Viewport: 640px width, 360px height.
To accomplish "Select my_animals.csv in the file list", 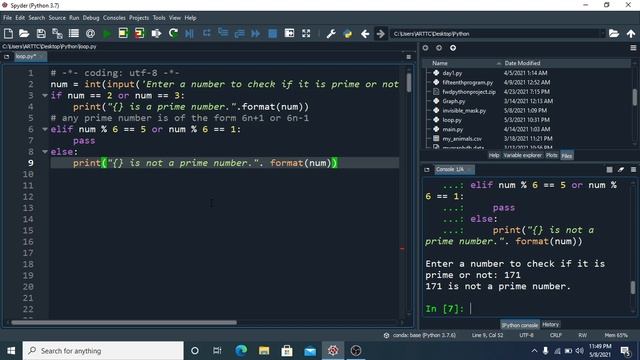I will [462, 139].
